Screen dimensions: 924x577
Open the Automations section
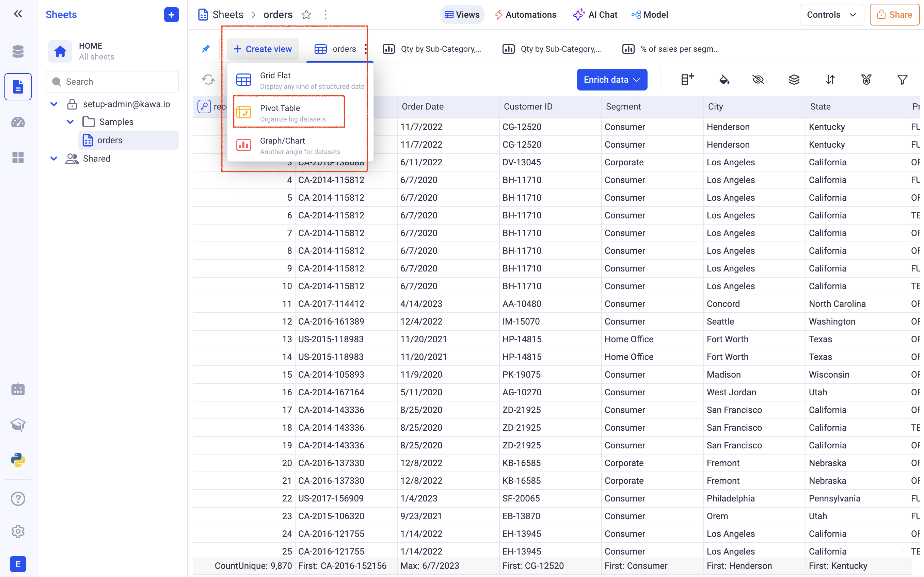coord(525,15)
